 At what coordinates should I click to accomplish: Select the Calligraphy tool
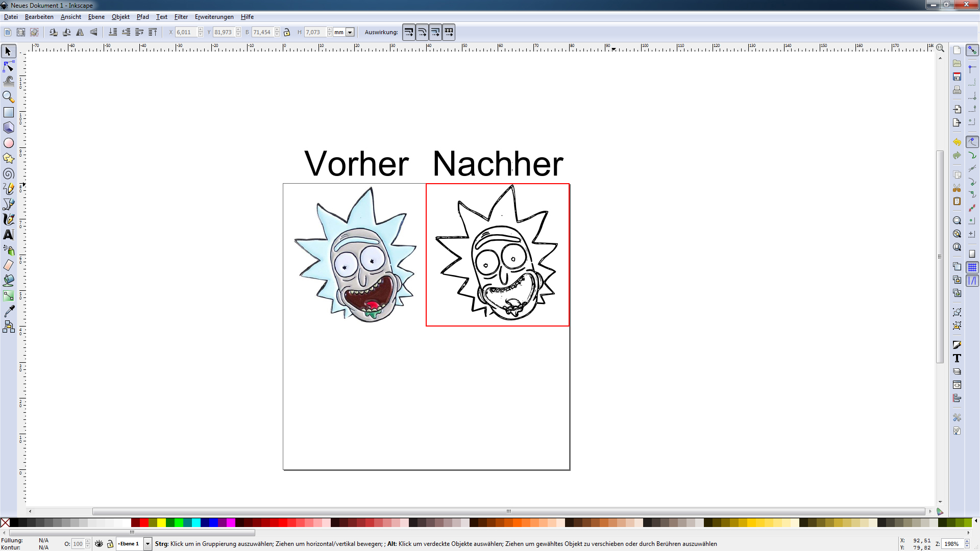(8, 219)
